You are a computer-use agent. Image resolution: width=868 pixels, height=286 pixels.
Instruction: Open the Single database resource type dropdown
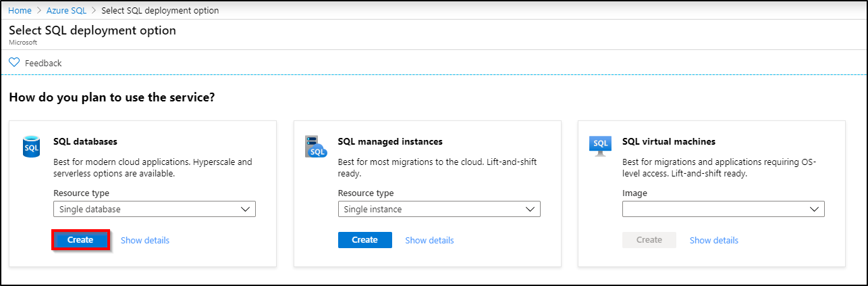(x=155, y=210)
